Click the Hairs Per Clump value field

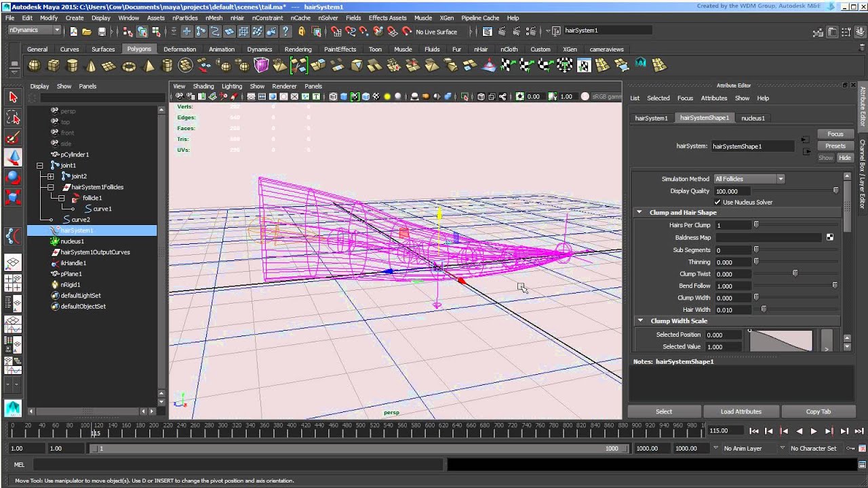[x=732, y=225]
